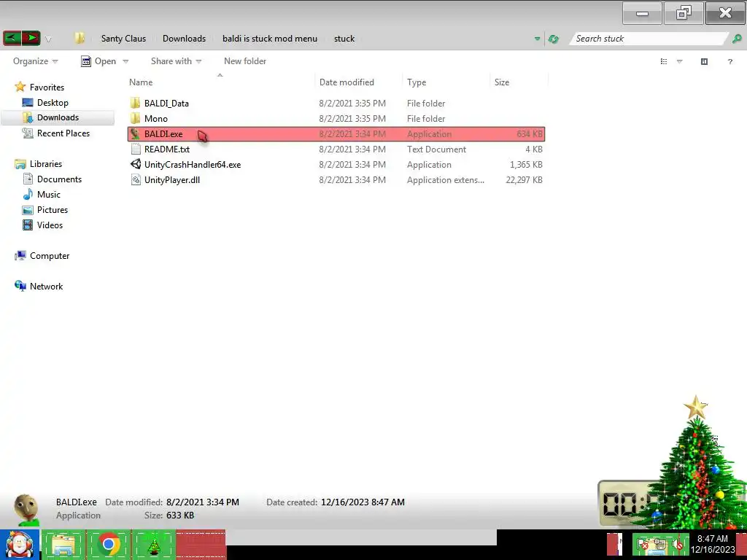Select the README.txt document icon
The width and height of the screenshot is (747, 560).
click(x=135, y=149)
